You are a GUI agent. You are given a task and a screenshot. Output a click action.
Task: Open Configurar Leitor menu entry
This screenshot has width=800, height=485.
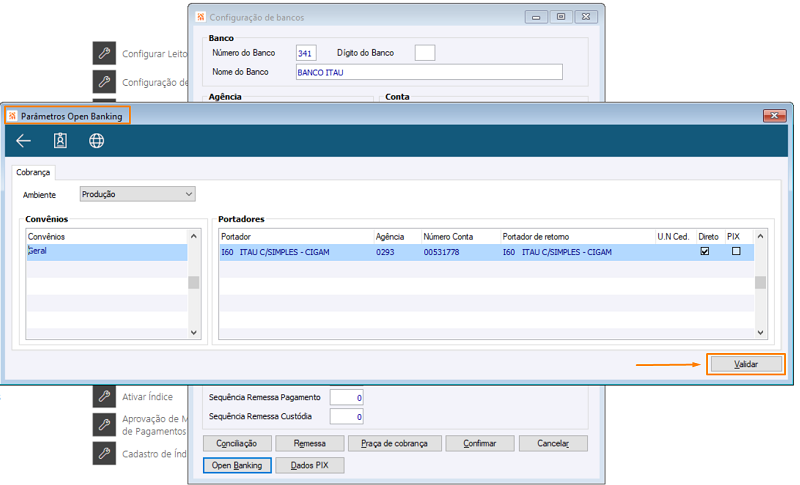point(155,54)
